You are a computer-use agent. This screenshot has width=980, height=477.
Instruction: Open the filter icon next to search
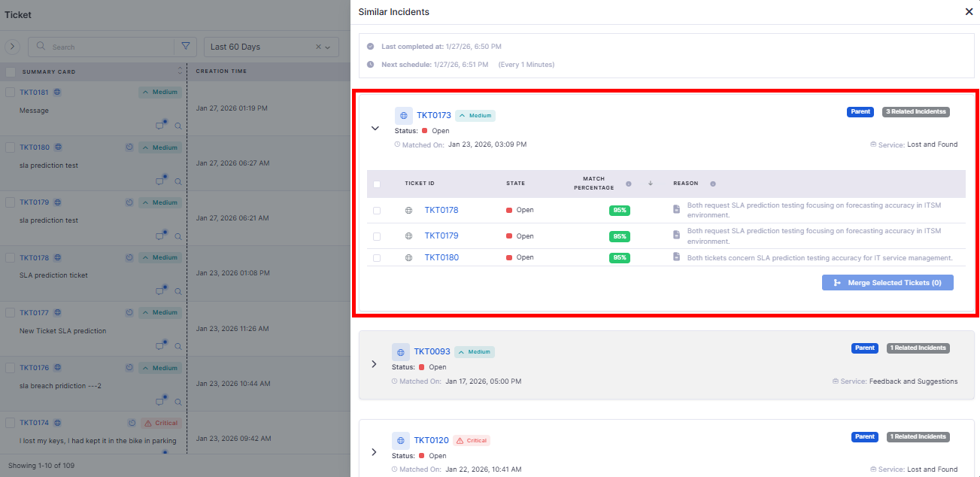click(186, 47)
